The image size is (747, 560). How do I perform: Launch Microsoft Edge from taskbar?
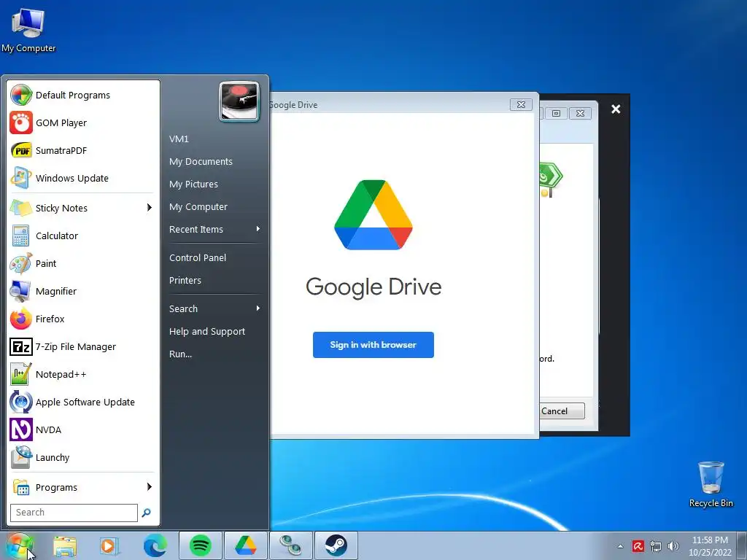point(155,545)
